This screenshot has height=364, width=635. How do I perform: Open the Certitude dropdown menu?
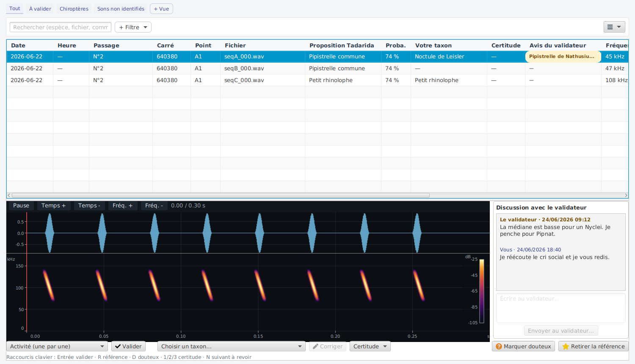(370, 346)
